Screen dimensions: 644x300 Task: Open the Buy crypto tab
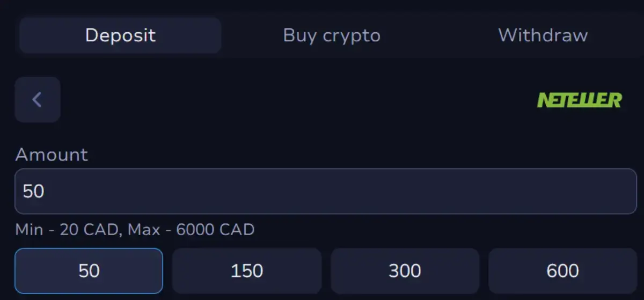coord(332,35)
